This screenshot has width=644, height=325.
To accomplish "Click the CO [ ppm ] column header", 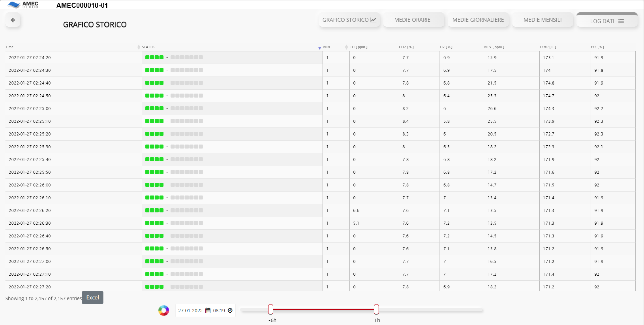I will click(358, 47).
